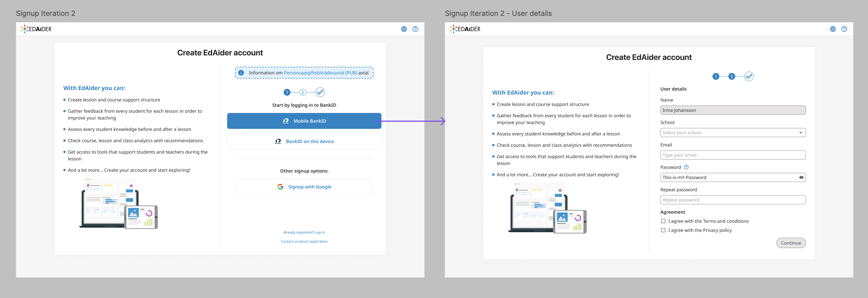
Task: Click globe language icon in left signup frame
Action: pyautogui.click(x=404, y=29)
